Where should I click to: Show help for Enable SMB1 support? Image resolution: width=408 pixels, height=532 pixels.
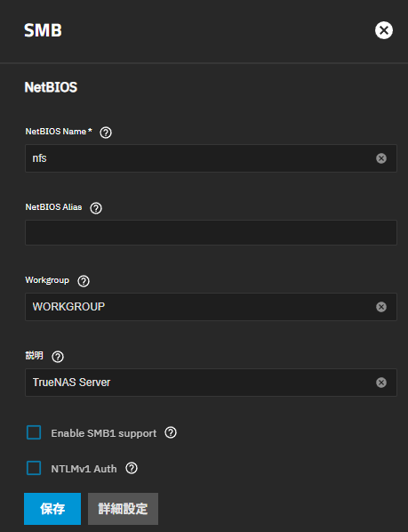pos(171,432)
